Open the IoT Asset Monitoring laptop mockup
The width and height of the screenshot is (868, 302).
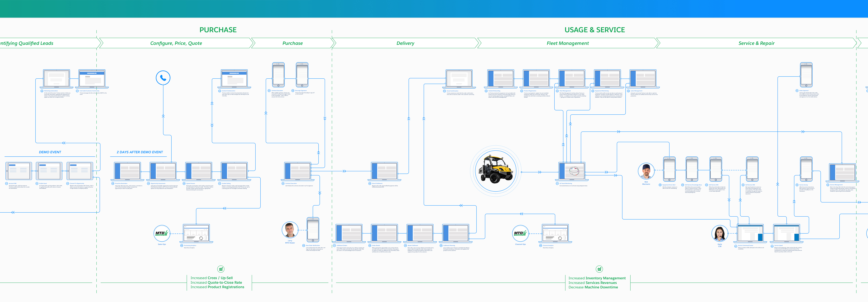(x=572, y=171)
